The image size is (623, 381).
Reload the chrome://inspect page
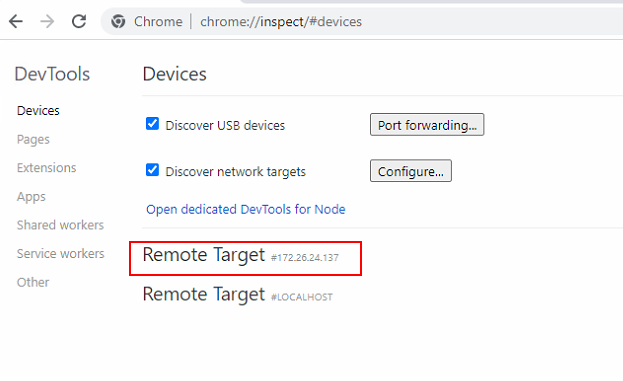[79, 21]
